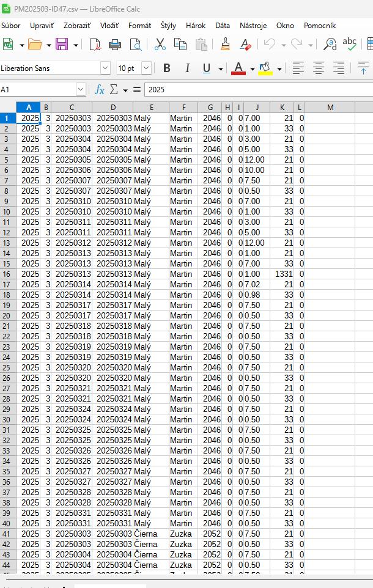Screen dimensions: 373x588
Task: Open Find and Replace tool
Action: (x=330, y=44)
